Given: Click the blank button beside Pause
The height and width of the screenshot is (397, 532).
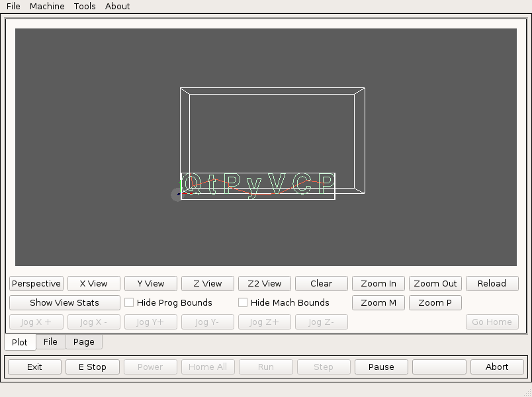Looking at the screenshot, I should 439,367.
